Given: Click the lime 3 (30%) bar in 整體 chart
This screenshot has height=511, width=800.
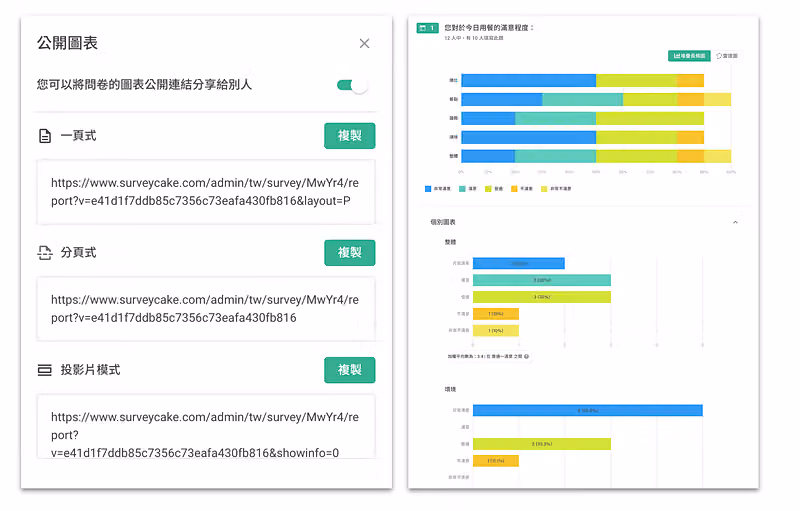Looking at the screenshot, I should point(542,297).
